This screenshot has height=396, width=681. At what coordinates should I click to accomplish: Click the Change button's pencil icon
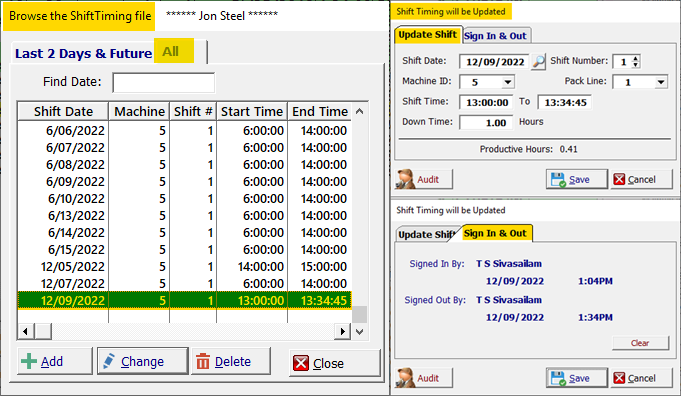(109, 361)
